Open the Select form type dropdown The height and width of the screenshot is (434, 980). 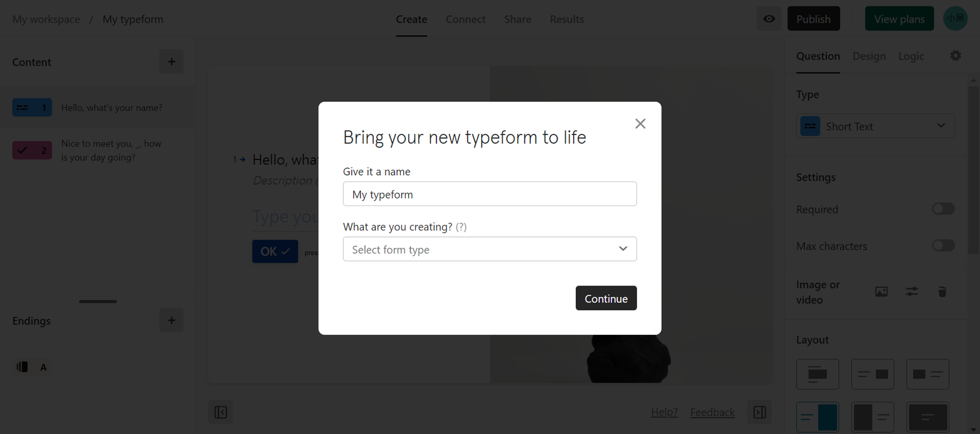tap(490, 249)
